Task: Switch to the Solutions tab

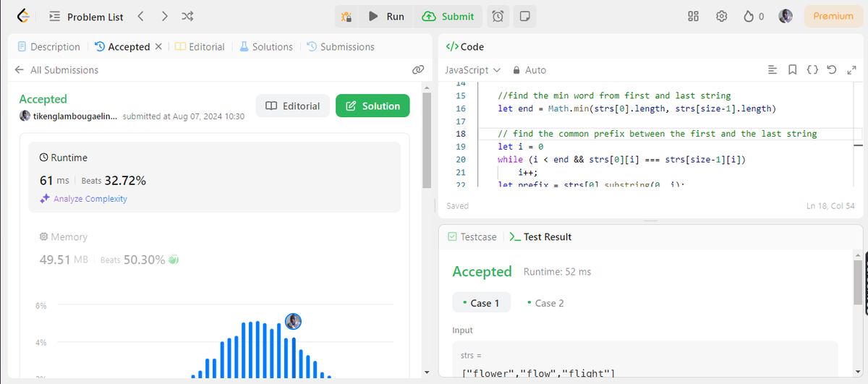Action: click(x=265, y=46)
